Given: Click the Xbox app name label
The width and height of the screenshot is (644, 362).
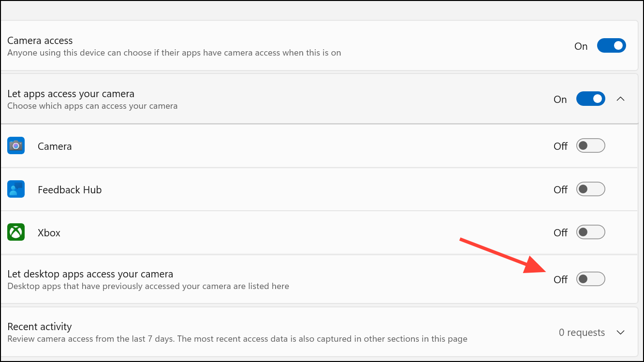Looking at the screenshot, I should [x=49, y=232].
